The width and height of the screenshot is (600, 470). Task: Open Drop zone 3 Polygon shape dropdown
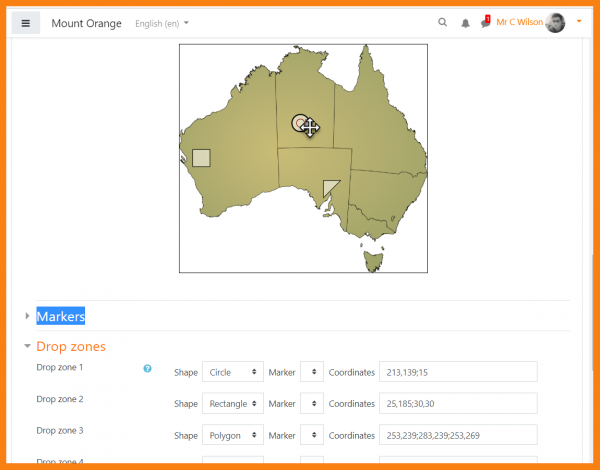pos(232,436)
